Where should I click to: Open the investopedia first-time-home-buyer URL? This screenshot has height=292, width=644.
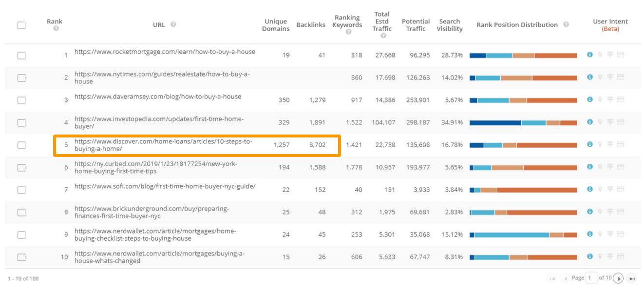(159, 123)
